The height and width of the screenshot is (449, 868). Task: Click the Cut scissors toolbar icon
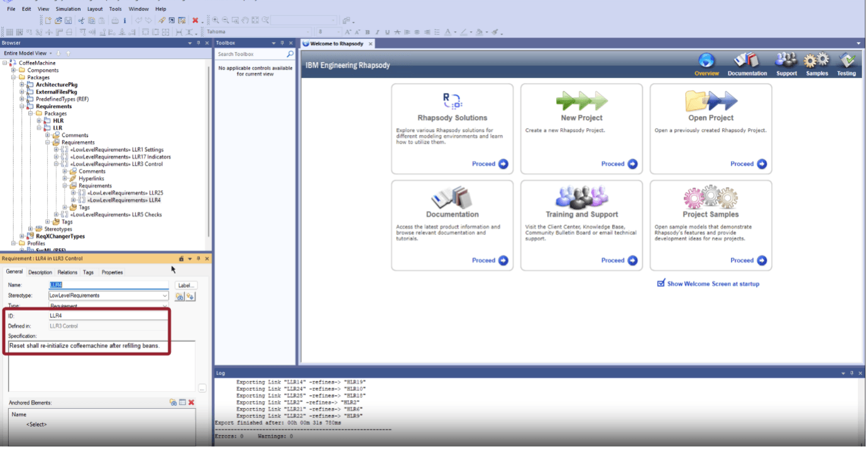pyautogui.click(x=81, y=21)
